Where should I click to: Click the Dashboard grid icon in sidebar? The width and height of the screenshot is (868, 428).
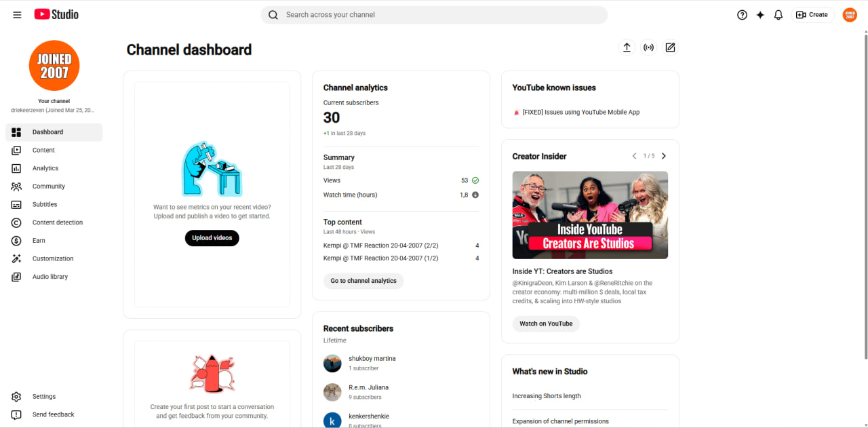pos(16,132)
